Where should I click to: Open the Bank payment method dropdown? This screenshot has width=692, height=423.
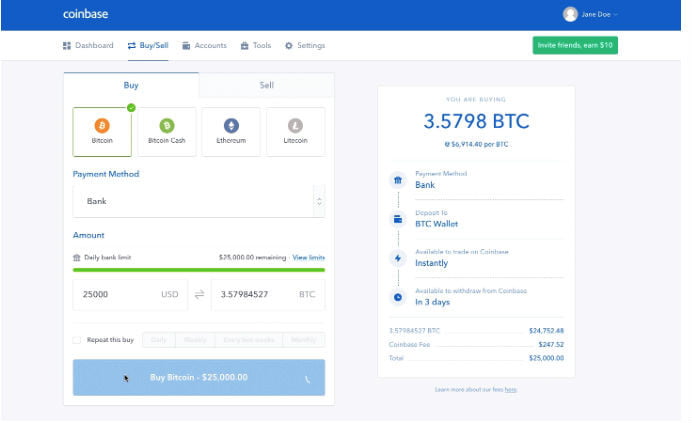(198, 201)
